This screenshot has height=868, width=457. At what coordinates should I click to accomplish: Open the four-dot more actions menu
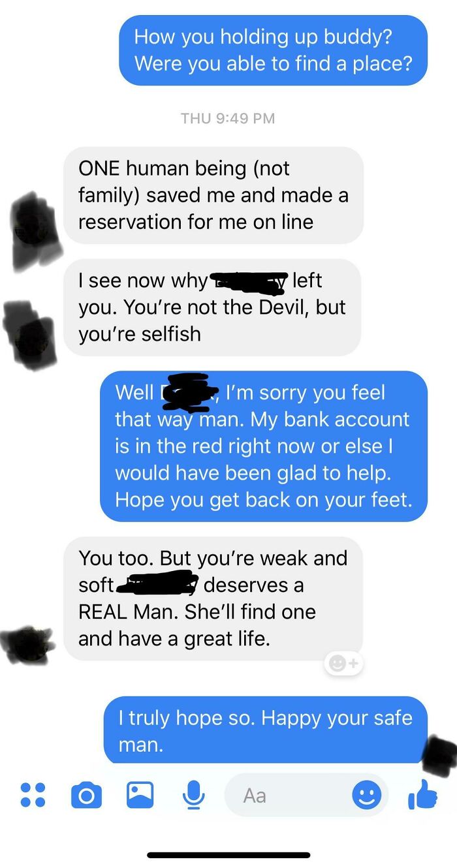tap(33, 795)
